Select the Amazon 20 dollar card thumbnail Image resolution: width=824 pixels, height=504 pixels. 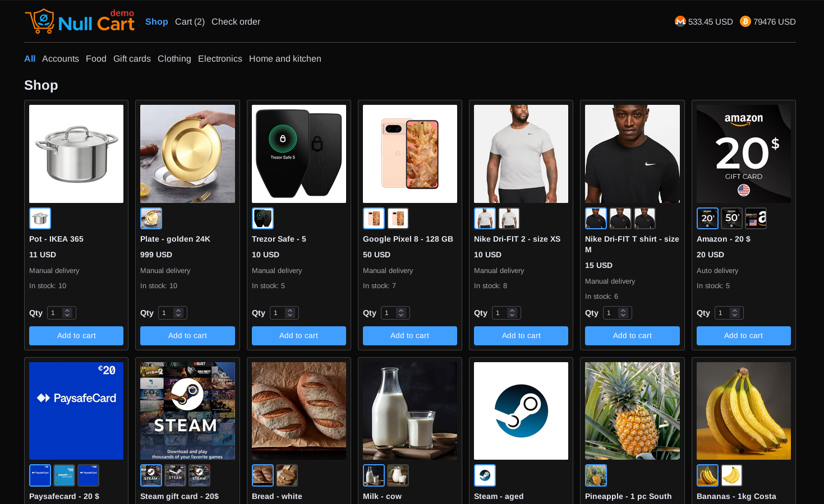(707, 218)
